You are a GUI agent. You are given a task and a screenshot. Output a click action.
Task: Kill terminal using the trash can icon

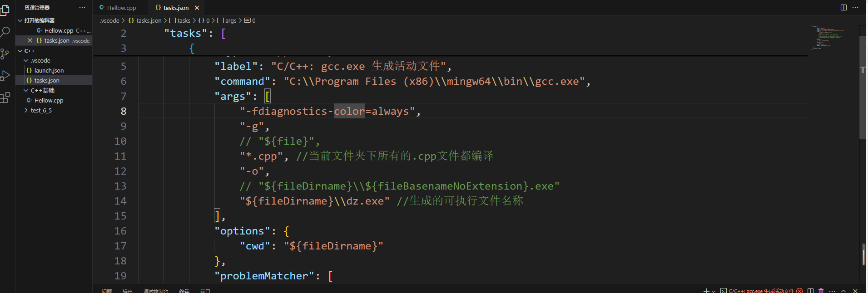point(821,291)
